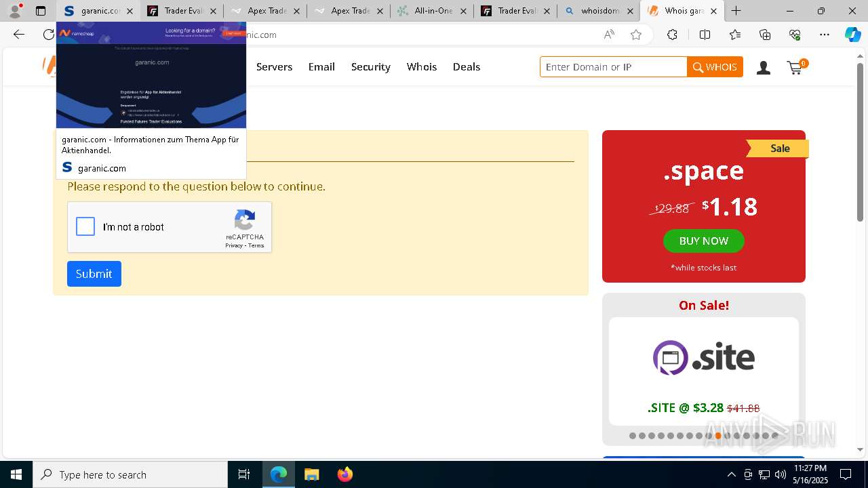This screenshot has height=488, width=868.
Task: Open the tab actions menu icon
Action: 41,11
